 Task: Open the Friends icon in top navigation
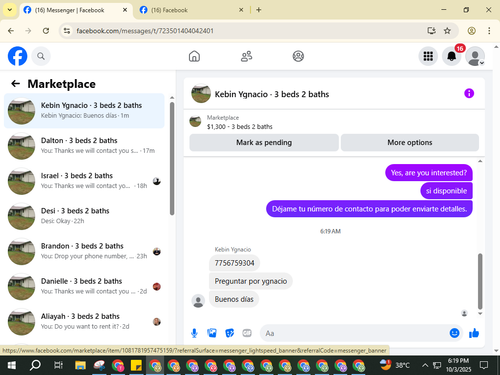click(246, 56)
